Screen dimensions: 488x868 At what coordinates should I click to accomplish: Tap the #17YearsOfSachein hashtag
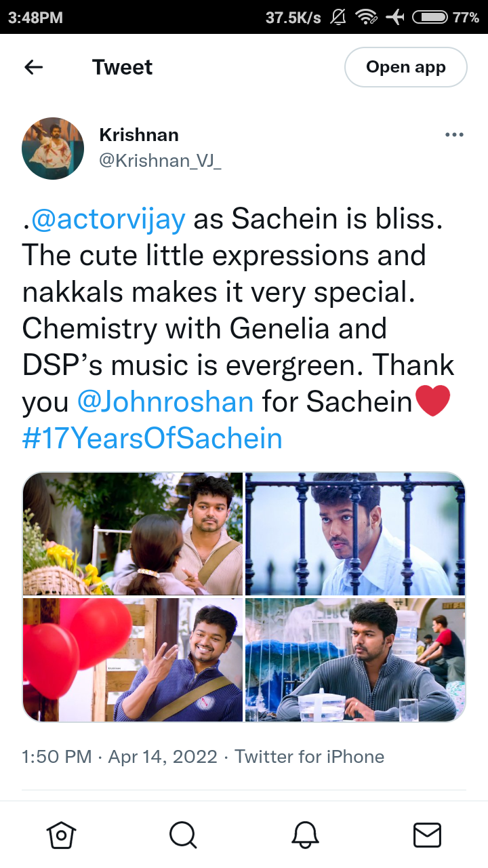click(152, 438)
